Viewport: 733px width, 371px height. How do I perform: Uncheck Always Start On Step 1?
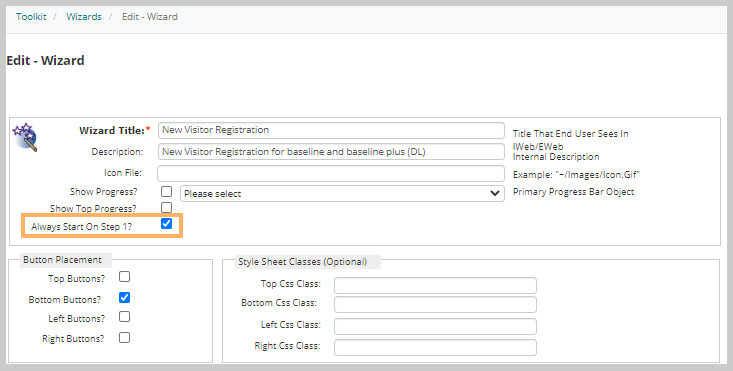[166, 224]
